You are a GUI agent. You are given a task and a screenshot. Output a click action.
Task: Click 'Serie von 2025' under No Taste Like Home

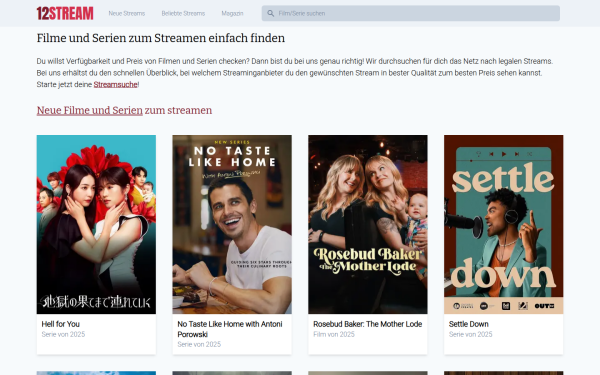pos(199,344)
